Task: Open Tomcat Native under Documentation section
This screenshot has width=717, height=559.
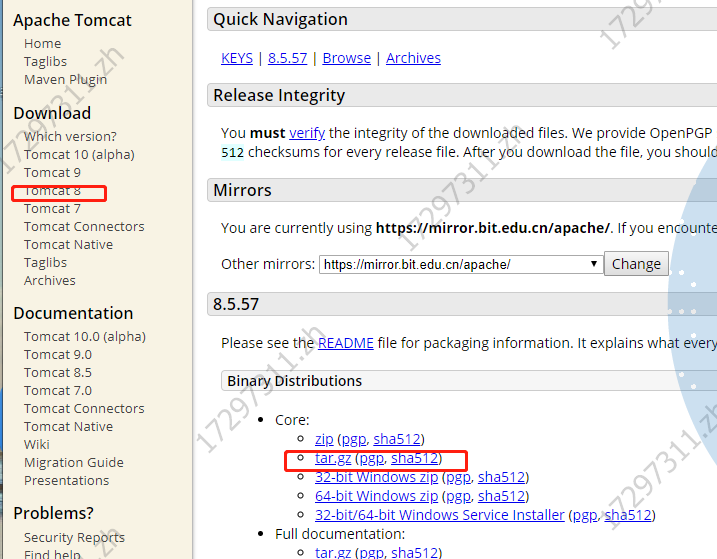Action: 68,426
